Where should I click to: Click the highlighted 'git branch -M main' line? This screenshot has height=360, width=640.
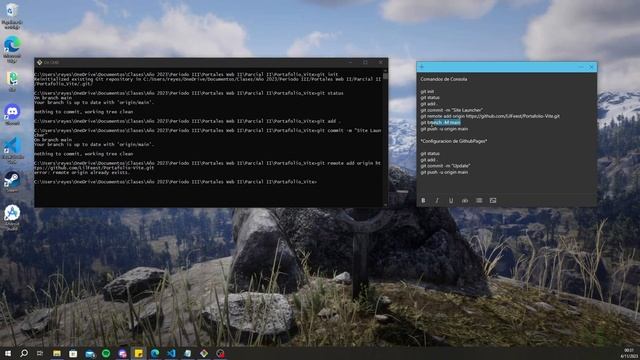(440, 122)
